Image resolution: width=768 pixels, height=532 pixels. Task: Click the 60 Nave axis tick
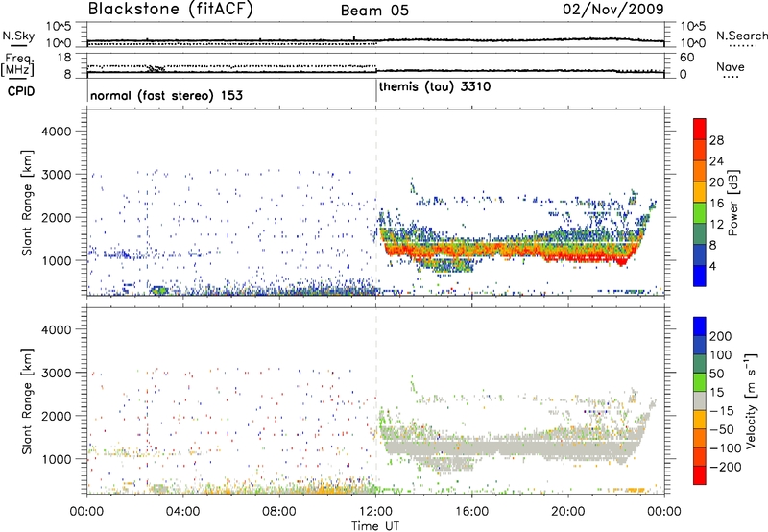[686, 58]
